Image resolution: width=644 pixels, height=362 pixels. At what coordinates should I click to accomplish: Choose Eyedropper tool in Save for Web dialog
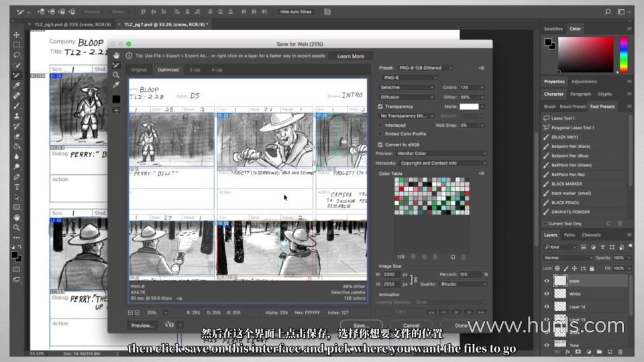117,85
